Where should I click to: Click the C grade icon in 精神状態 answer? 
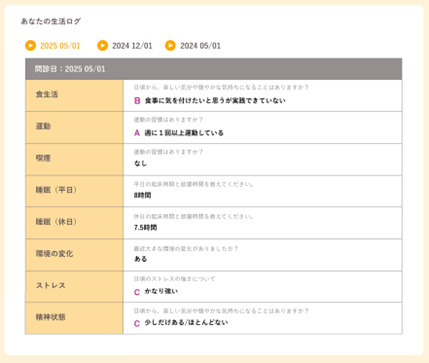[x=137, y=323]
